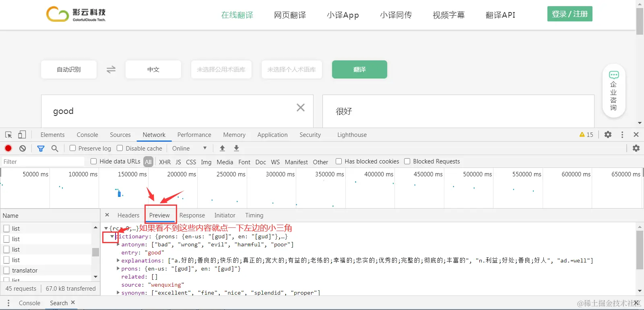Click the Name column header
Viewport: 644px width, 310px height.
click(50, 216)
